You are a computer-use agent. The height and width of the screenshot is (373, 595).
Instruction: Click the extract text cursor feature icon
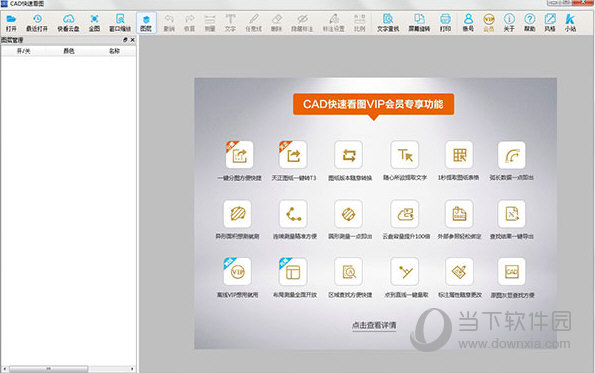coord(405,155)
